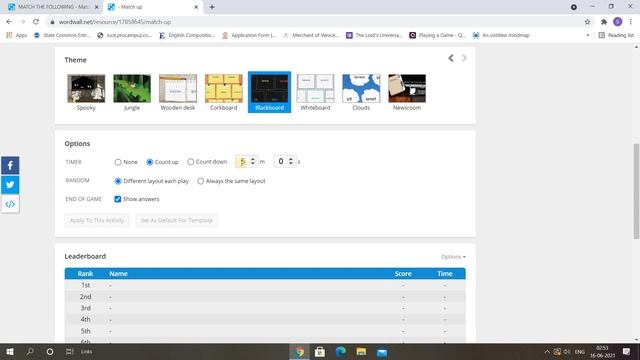Select the None timer option
Screen dimensions: 640x360
[118, 162]
